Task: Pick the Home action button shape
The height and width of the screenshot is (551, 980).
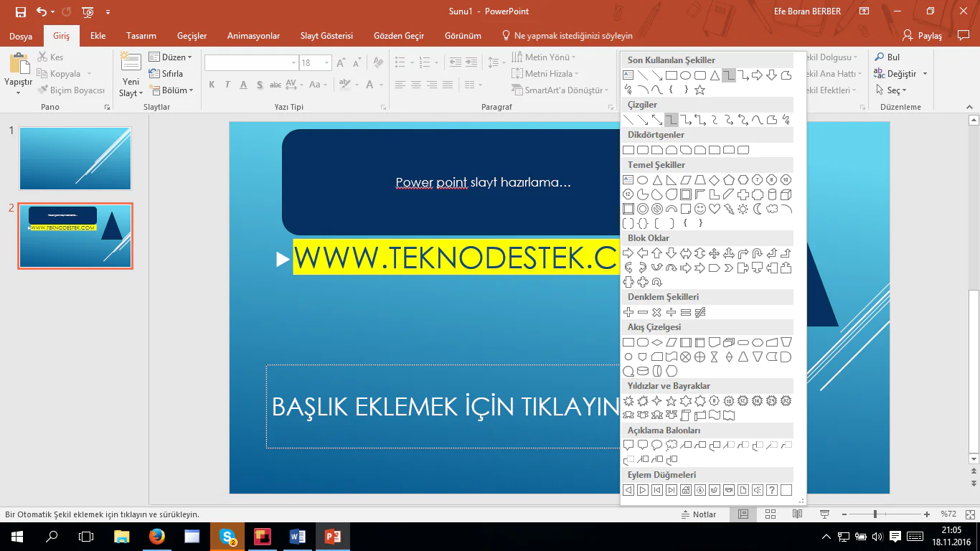Action: click(685, 490)
